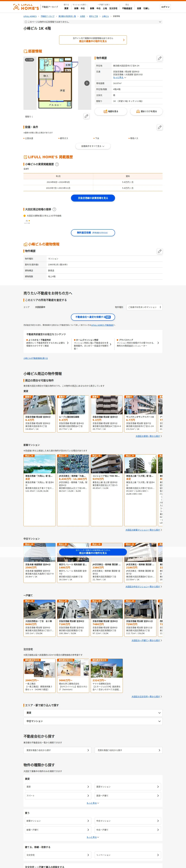Click 賃貸を取扱う会社から探す
This screenshot has height=868, width=186.
point(57,750)
